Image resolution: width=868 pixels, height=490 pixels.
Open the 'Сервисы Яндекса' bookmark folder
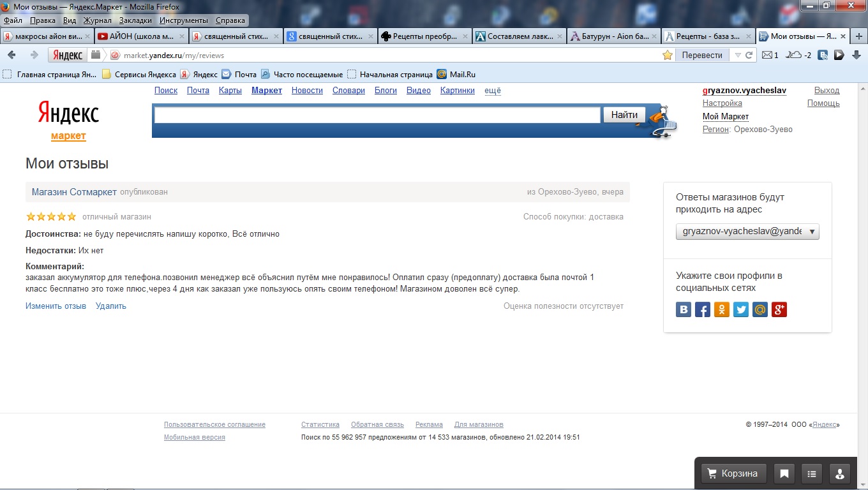click(138, 75)
